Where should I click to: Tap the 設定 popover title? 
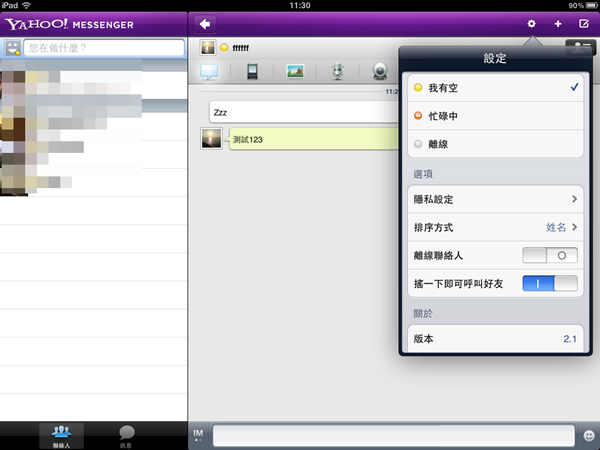[x=495, y=58]
